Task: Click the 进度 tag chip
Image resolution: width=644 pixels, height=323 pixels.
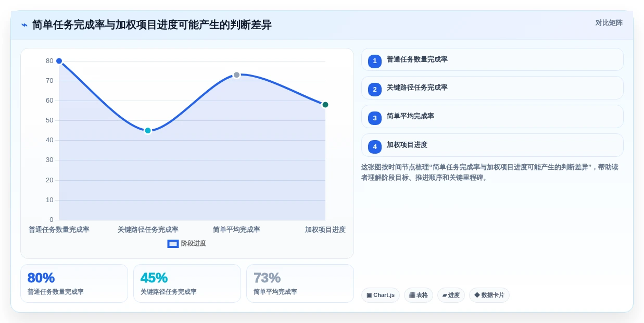Action: (451, 295)
